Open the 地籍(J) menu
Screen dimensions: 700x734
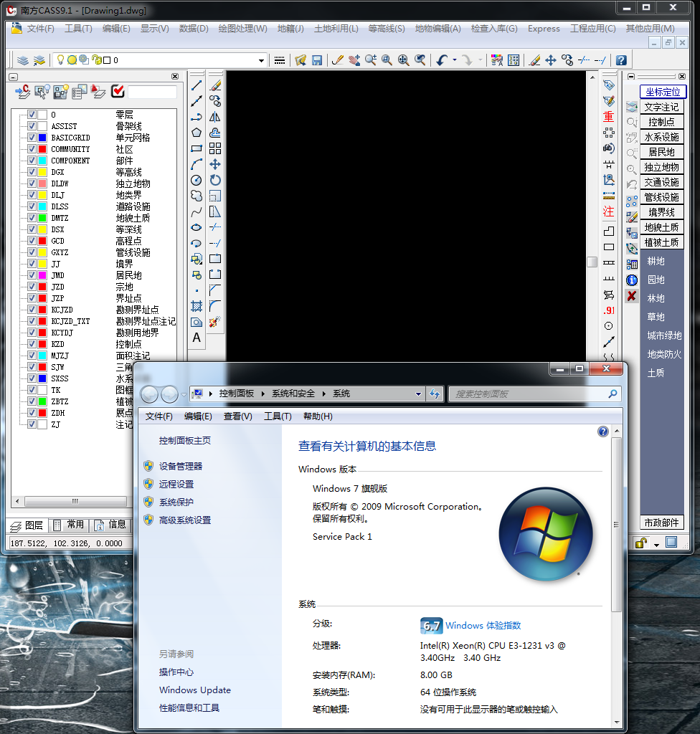pos(290,29)
